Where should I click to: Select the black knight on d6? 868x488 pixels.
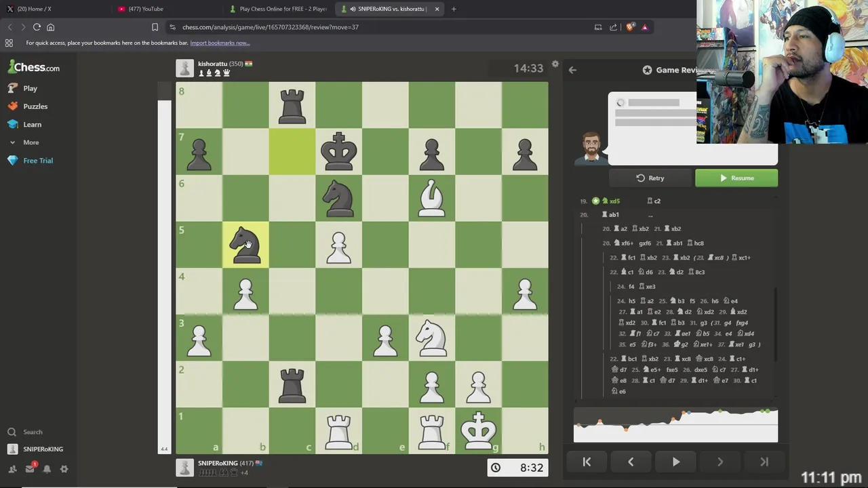[338, 198]
